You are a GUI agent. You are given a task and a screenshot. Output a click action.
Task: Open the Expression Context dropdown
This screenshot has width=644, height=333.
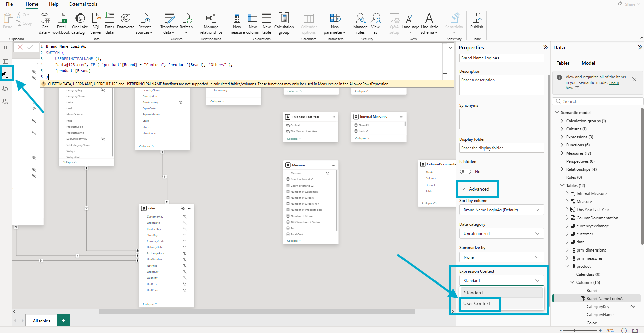pos(502,280)
